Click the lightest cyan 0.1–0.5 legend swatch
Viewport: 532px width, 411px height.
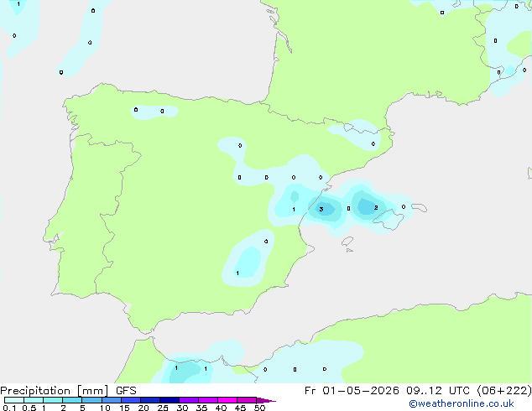14,400
